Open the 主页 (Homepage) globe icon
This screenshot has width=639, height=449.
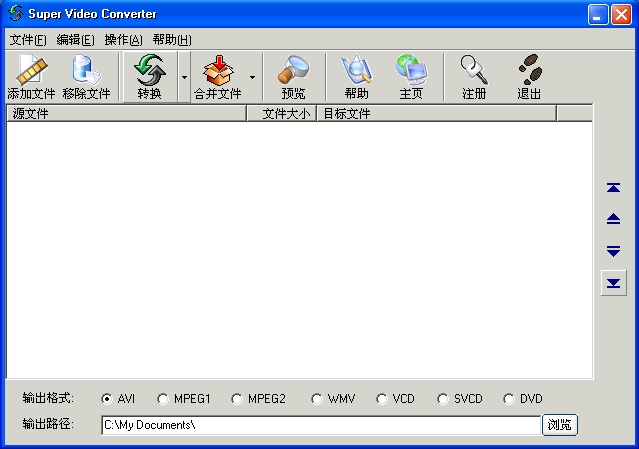click(411, 77)
